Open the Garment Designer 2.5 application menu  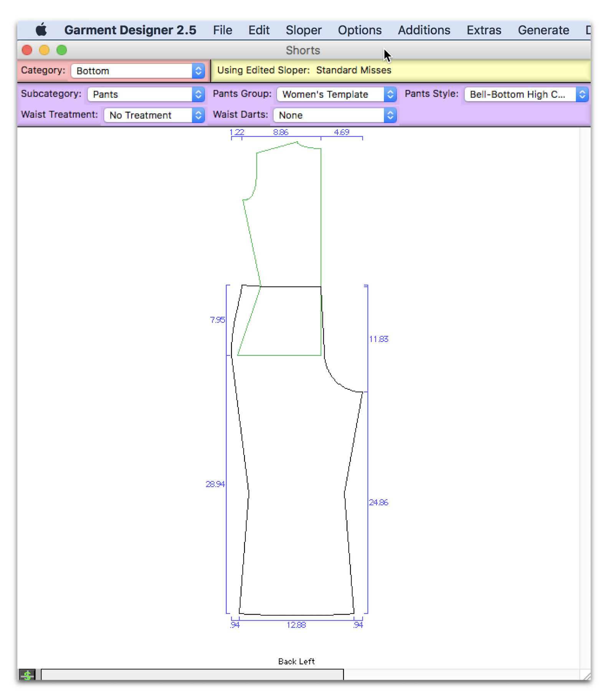pos(130,30)
